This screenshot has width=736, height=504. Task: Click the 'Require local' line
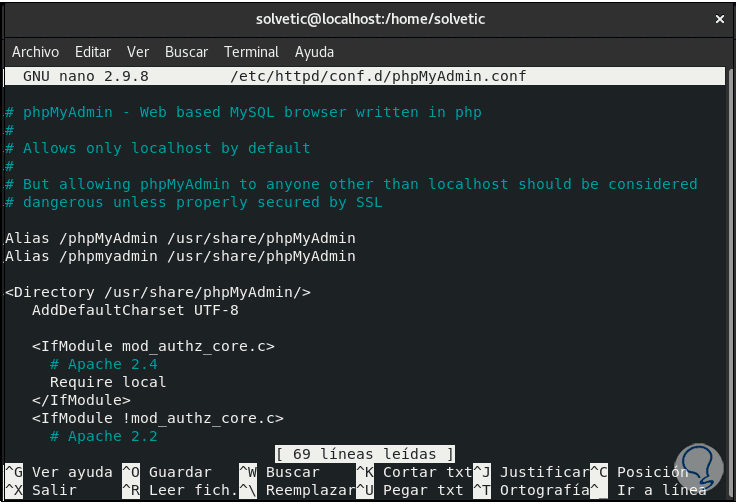click(x=108, y=382)
